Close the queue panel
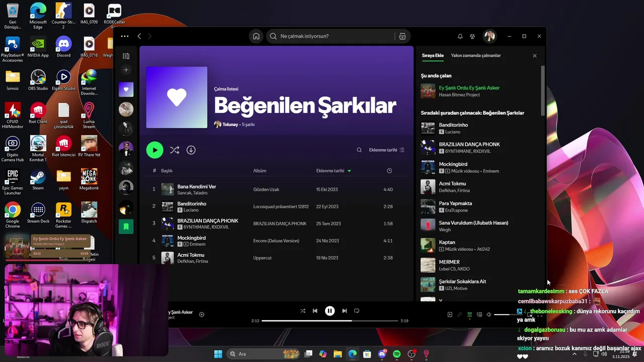 [x=534, y=56]
